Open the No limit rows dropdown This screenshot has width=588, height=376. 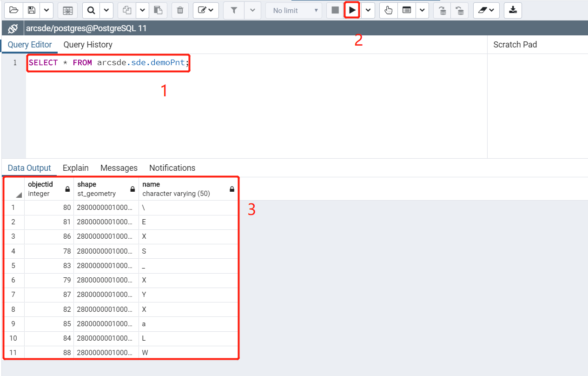pyautogui.click(x=294, y=10)
